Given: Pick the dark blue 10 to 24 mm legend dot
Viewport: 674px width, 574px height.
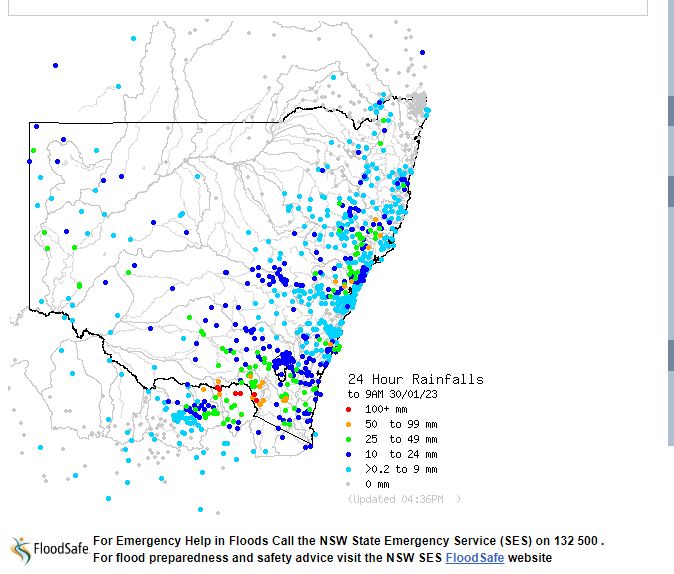Looking at the screenshot, I should (x=350, y=454).
